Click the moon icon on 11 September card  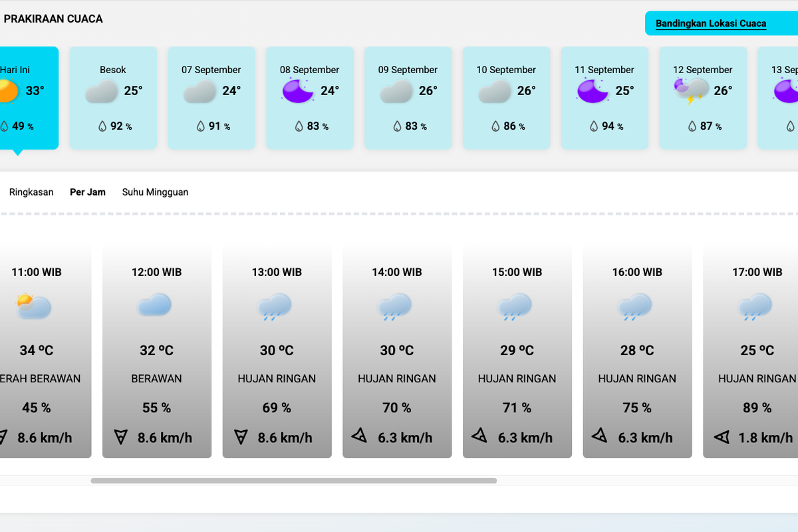point(593,90)
